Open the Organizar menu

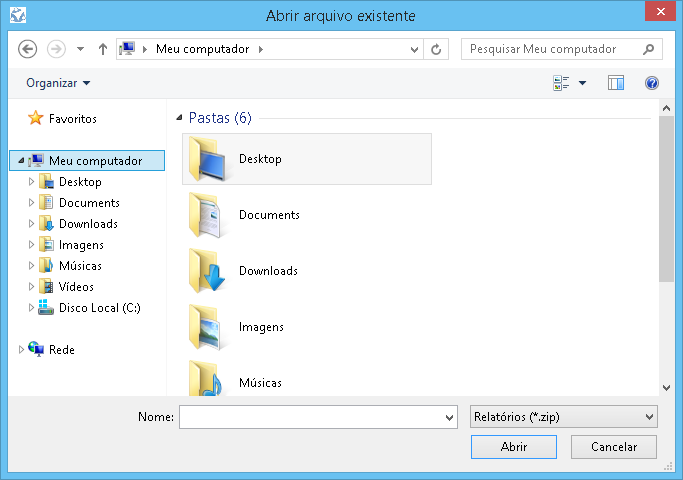point(58,83)
